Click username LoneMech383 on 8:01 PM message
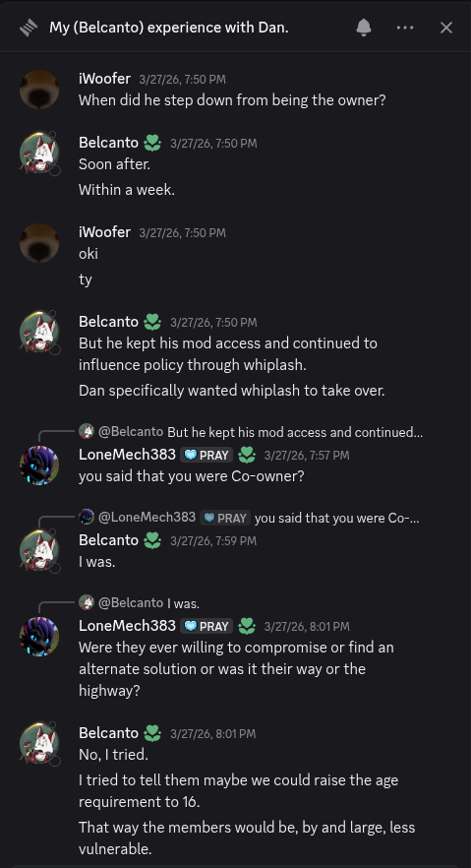Viewport: 471px width, 868px height. 127,626
